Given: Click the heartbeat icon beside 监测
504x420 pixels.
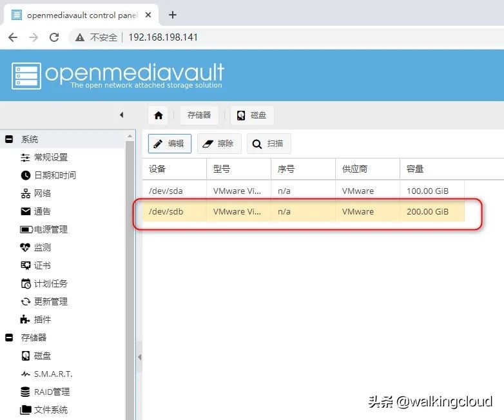Looking at the screenshot, I should [x=25, y=247].
